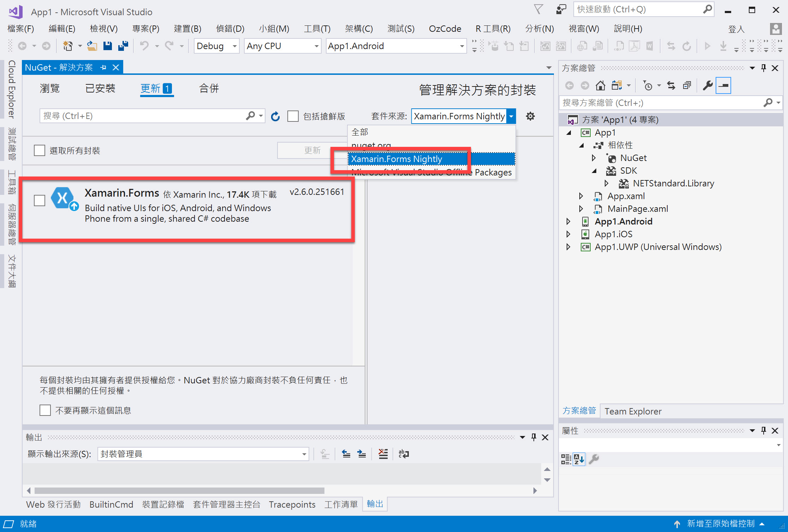This screenshot has width=788, height=532.
Task: Switch to Team Explorer tab
Action: [x=633, y=411]
